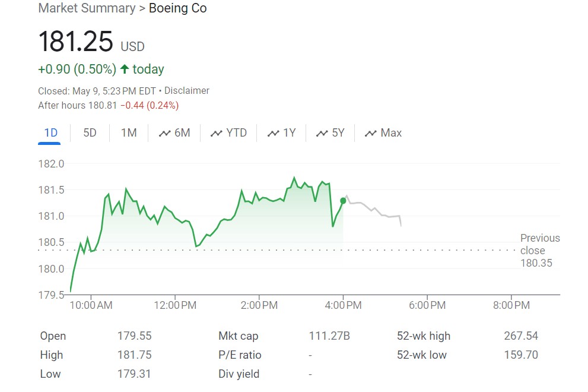The height and width of the screenshot is (392, 588).
Task: Open the 1M chart range
Action: point(129,133)
